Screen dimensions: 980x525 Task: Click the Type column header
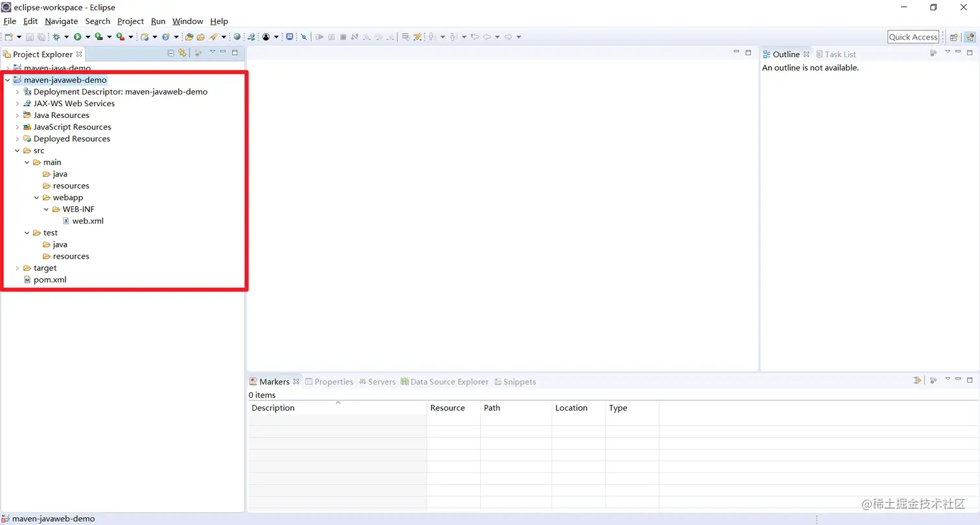coord(632,408)
